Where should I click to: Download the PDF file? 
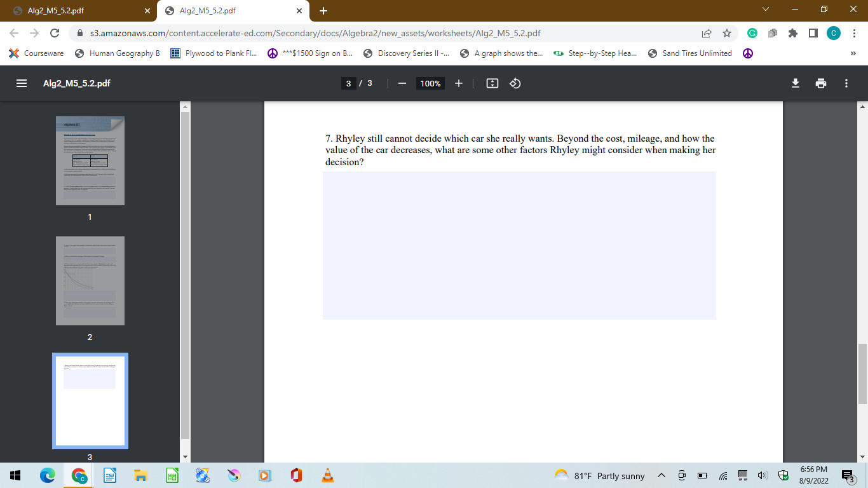[796, 83]
